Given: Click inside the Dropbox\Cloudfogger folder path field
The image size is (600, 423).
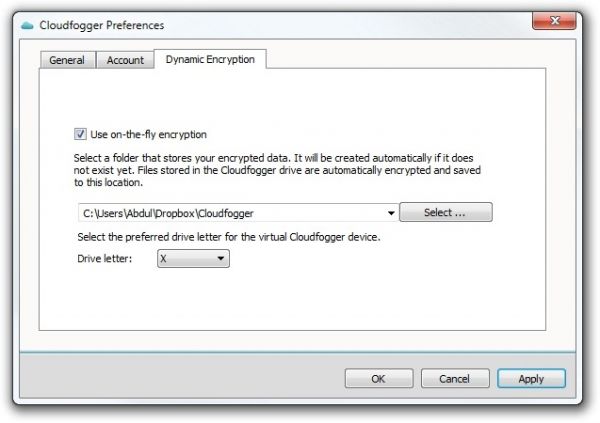Looking at the screenshot, I should 230,212.
